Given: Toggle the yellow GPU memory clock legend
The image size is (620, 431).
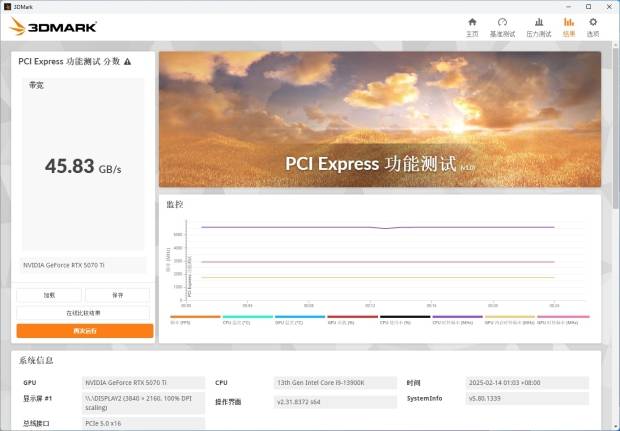Looking at the screenshot, I should tap(510, 319).
